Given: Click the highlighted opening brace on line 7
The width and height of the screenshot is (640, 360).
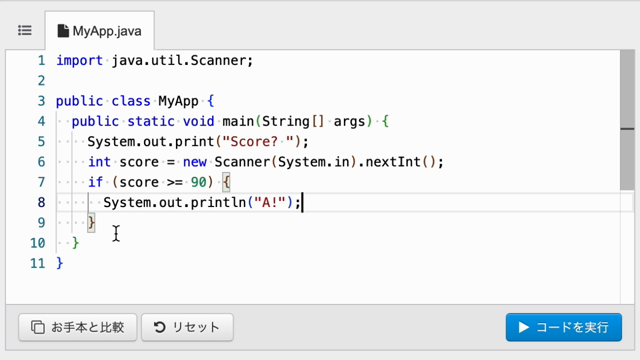Looking at the screenshot, I should (x=227, y=182).
